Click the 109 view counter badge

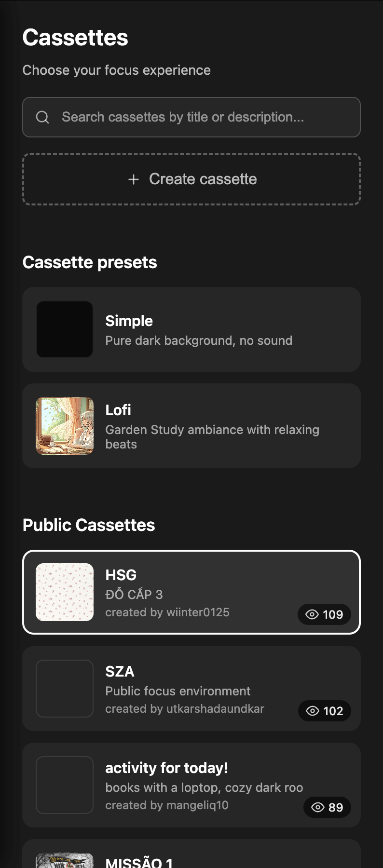(x=324, y=614)
